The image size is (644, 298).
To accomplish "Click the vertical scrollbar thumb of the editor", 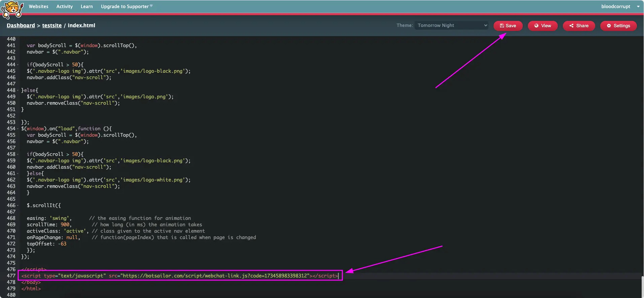I will [x=642, y=287].
